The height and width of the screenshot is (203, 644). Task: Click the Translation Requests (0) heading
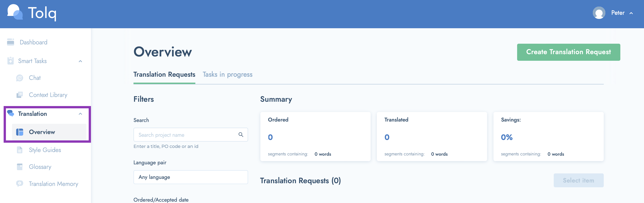300,180
